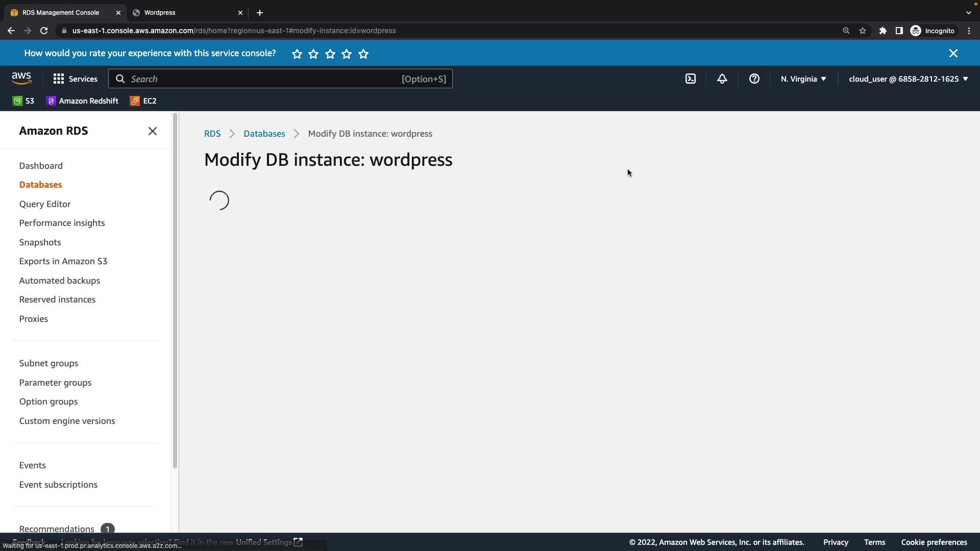Open the help question mark icon
The image size is (980, 551).
coord(754,79)
